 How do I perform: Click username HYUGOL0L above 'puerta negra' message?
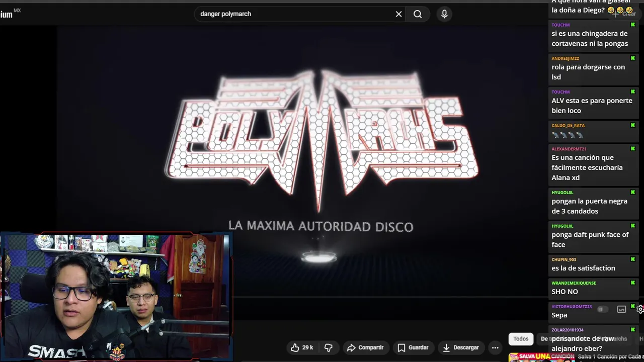click(562, 193)
